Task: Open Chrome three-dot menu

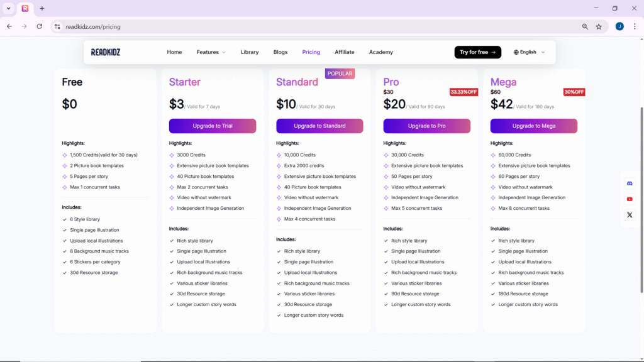Action: [635, 26]
